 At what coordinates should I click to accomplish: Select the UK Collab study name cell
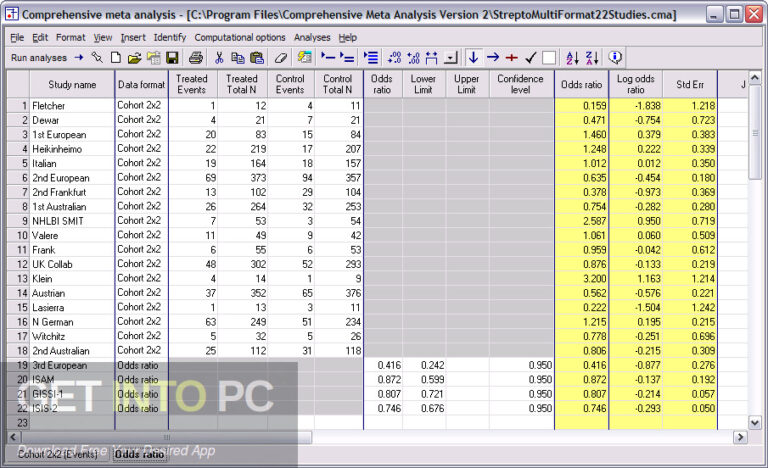[x=72, y=264]
